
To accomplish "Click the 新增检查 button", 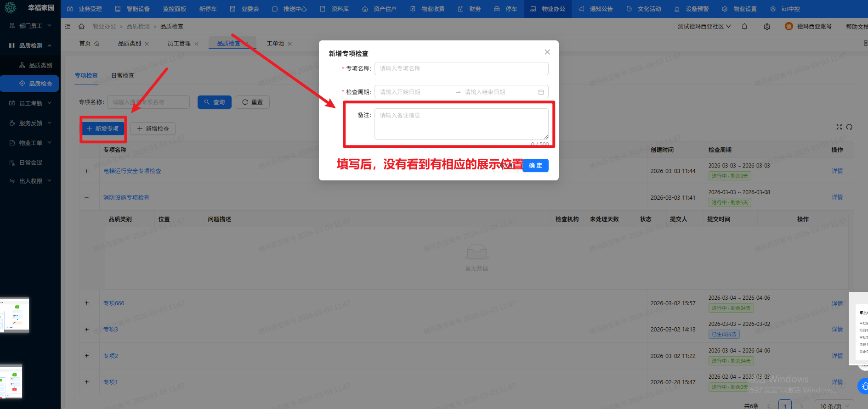I will (153, 129).
